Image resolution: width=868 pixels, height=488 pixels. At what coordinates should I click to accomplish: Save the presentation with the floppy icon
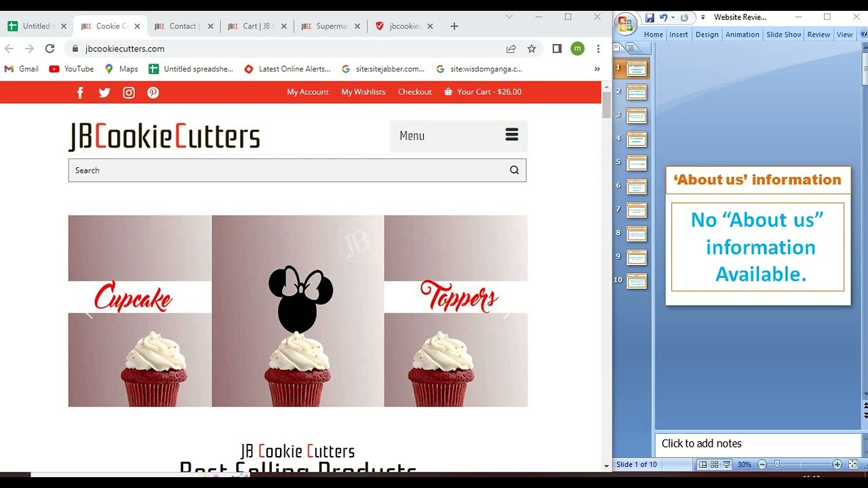650,18
